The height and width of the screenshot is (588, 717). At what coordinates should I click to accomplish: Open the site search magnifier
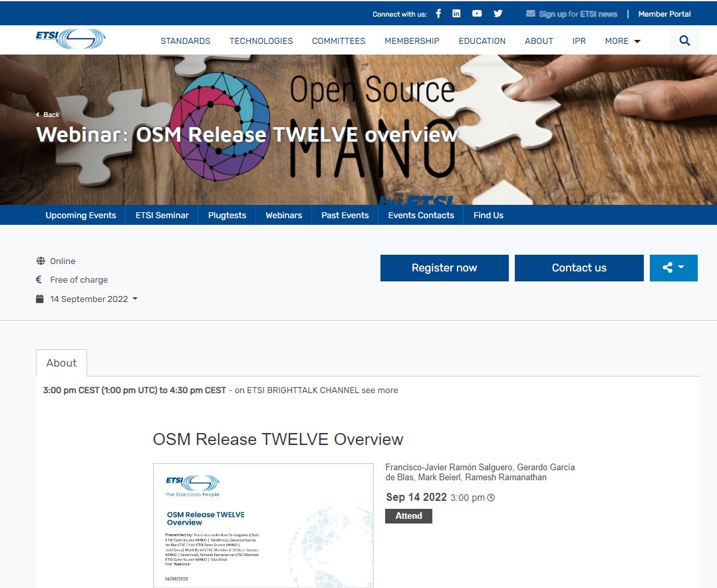pyautogui.click(x=684, y=41)
